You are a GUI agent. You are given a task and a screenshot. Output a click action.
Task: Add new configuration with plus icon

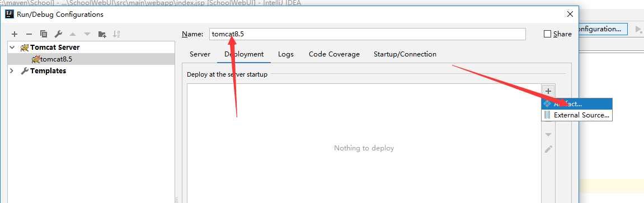click(x=15, y=35)
